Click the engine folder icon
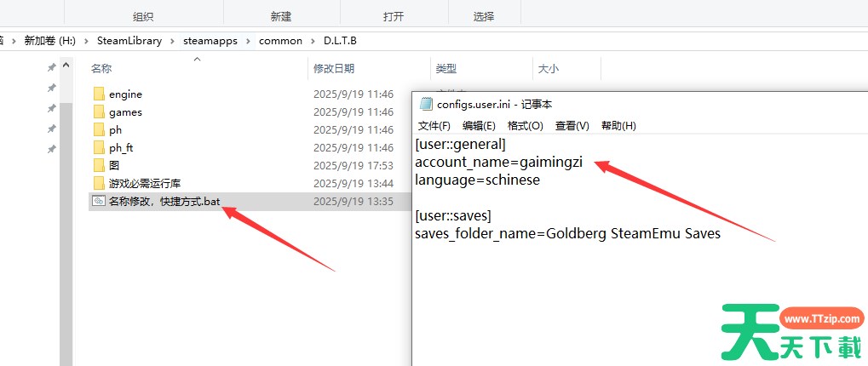This screenshot has width=868, height=366. (x=99, y=94)
